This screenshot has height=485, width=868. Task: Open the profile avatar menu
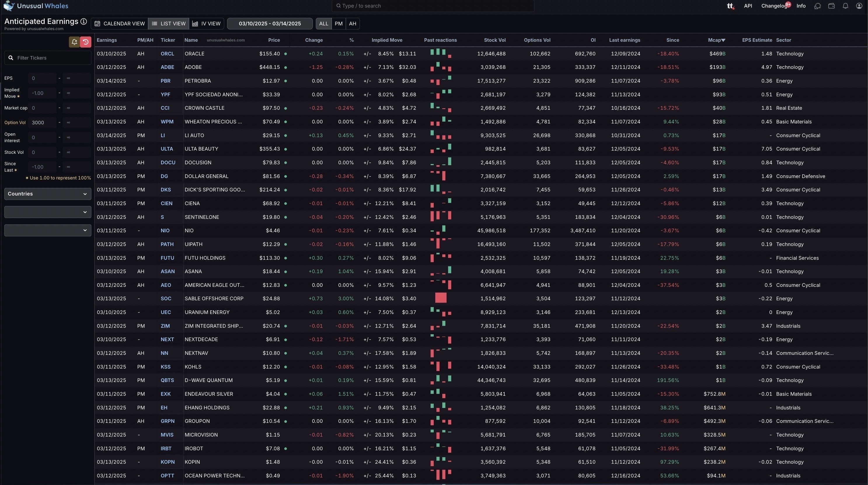point(859,6)
